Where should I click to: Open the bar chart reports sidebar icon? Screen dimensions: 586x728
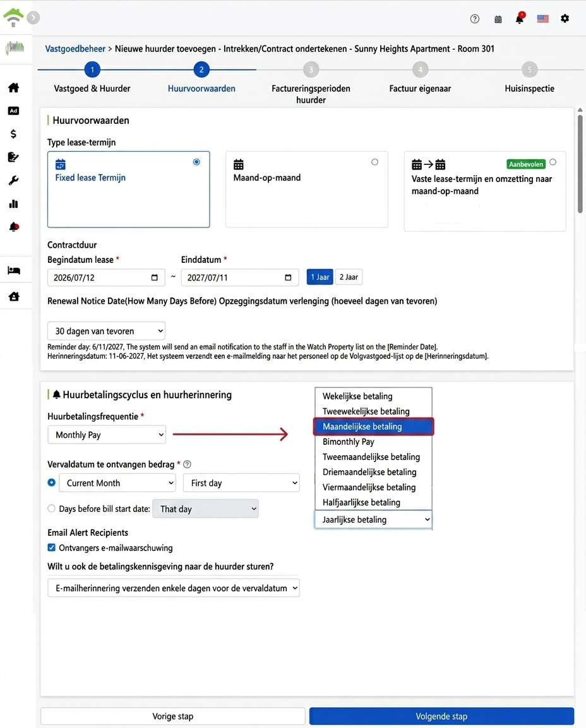[x=13, y=204]
